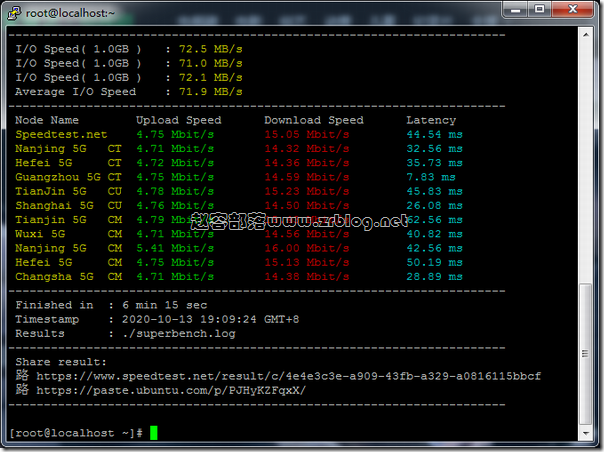Click the Speedtest.net node row name

pyautogui.click(x=61, y=134)
